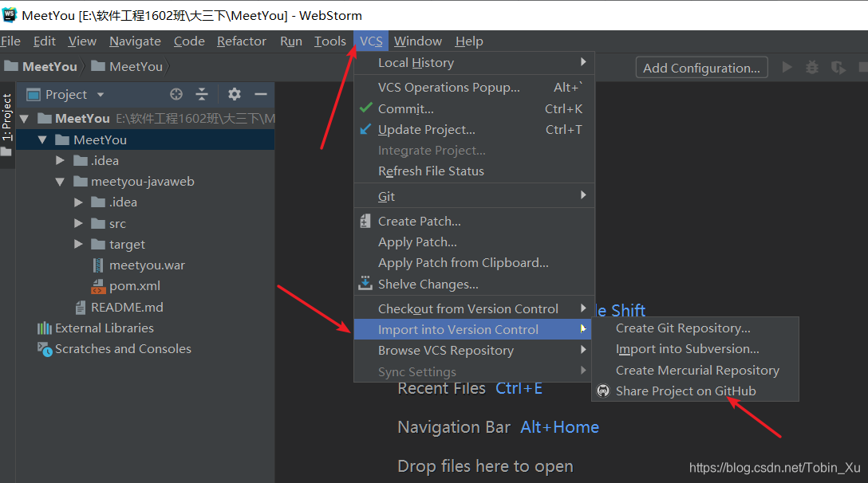Choose Share Project on GitHub
The image size is (868, 483).
coord(695,391)
